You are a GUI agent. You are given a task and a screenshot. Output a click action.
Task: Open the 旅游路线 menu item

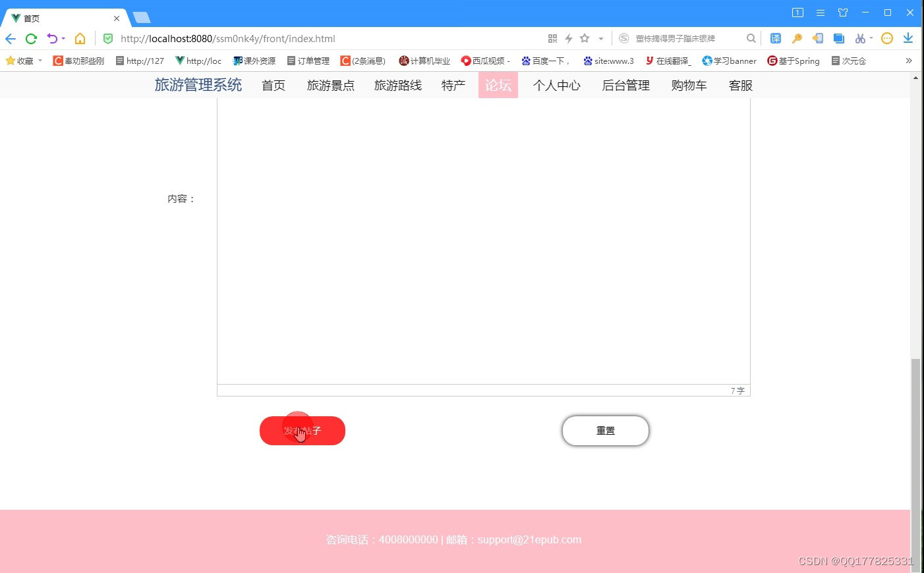[398, 86]
